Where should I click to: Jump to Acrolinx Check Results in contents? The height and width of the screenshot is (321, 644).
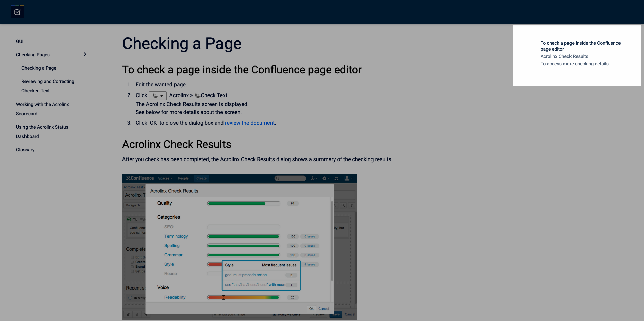564,56
